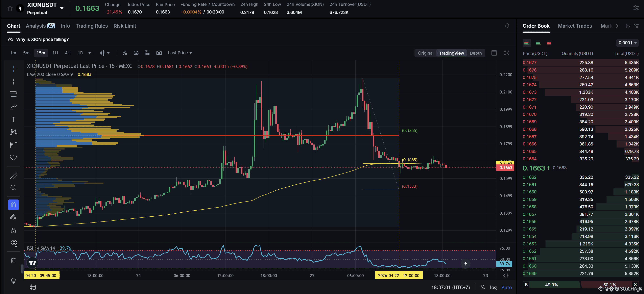Switch chart to Original view

click(426, 53)
